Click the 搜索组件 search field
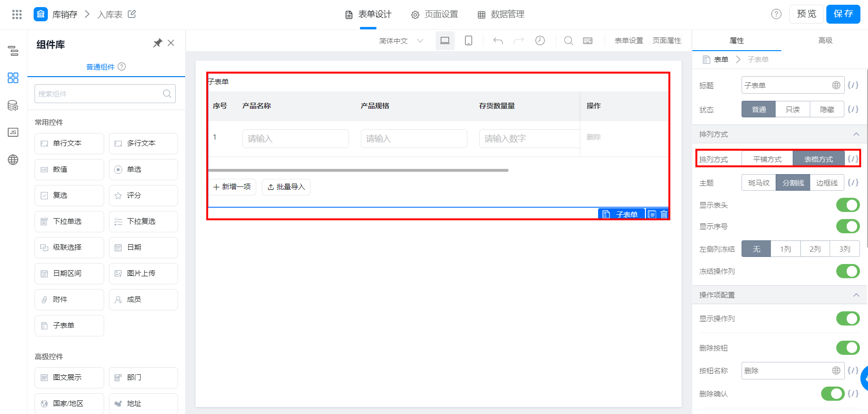This screenshot has height=414, width=868. 105,94
